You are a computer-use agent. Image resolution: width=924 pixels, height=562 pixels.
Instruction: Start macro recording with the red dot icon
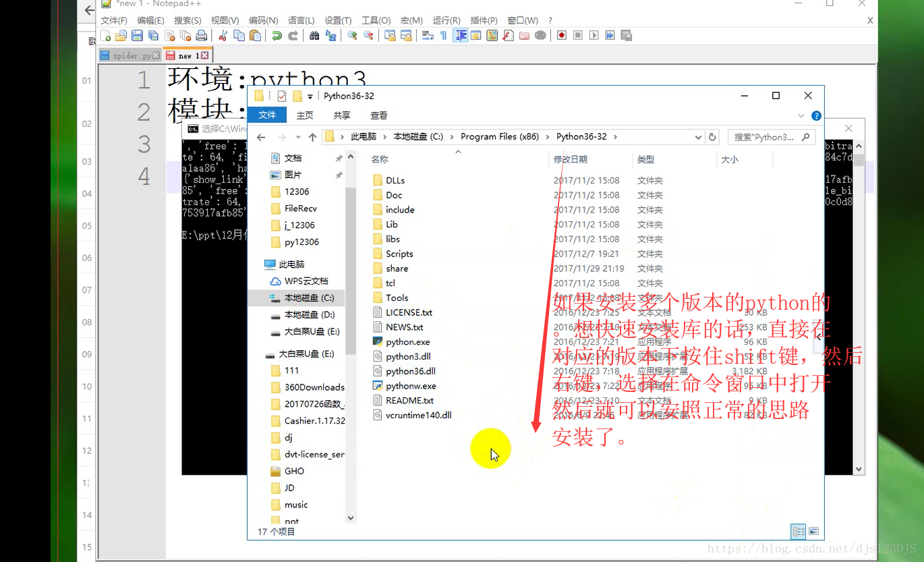pyautogui.click(x=562, y=36)
